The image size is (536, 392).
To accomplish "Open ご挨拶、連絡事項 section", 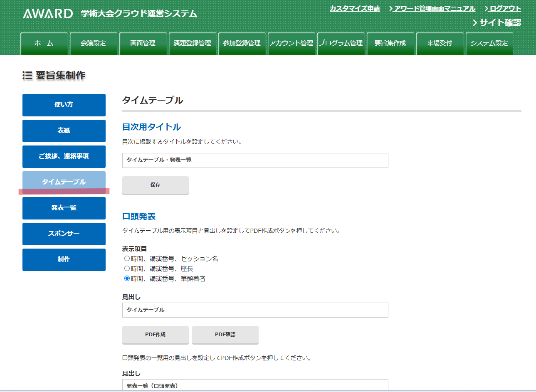I will 64,156.
